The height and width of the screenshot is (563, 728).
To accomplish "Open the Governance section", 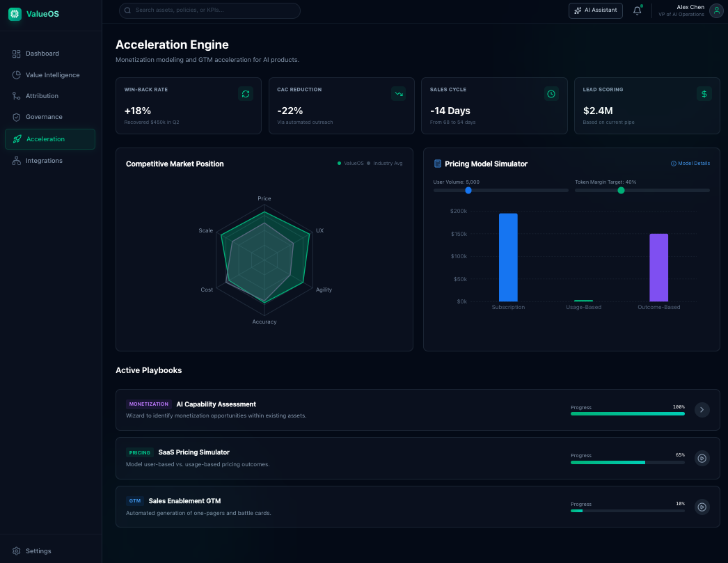I will tap(17, 116).
